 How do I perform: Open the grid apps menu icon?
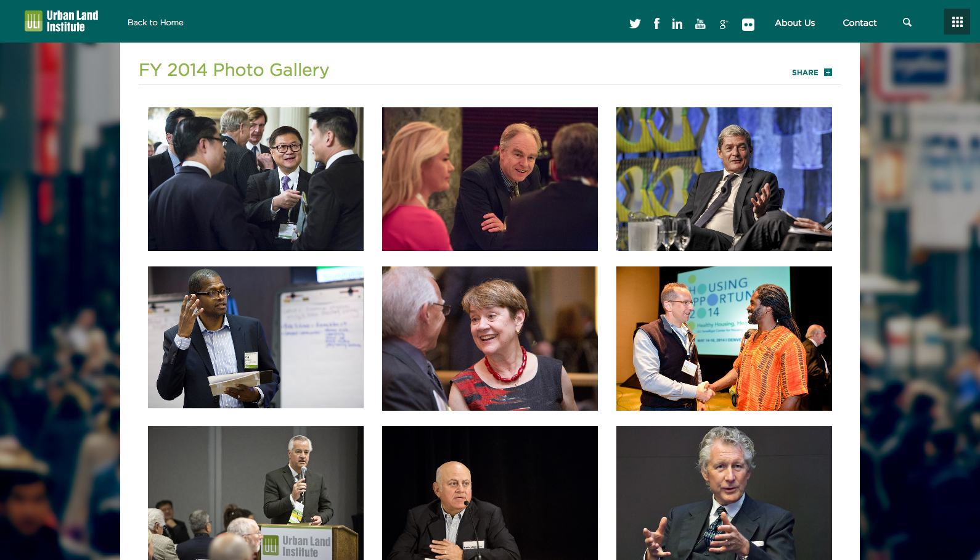pyautogui.click(x=957, y=22)
